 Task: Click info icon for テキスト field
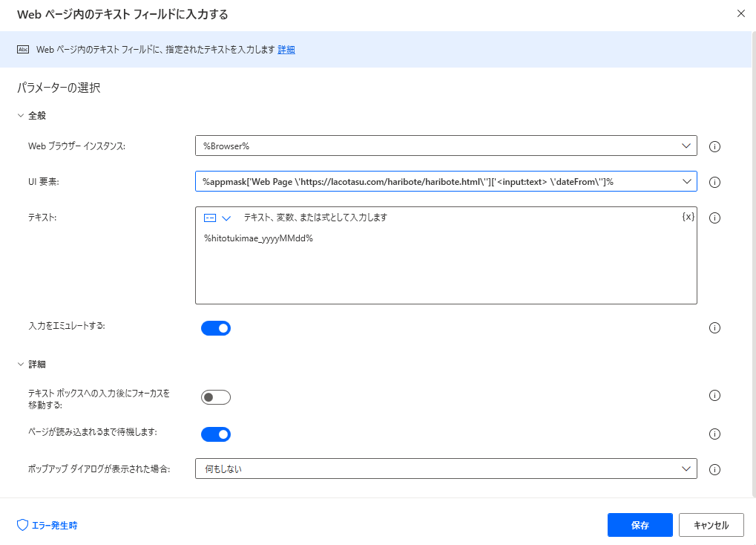coord(715,218)
